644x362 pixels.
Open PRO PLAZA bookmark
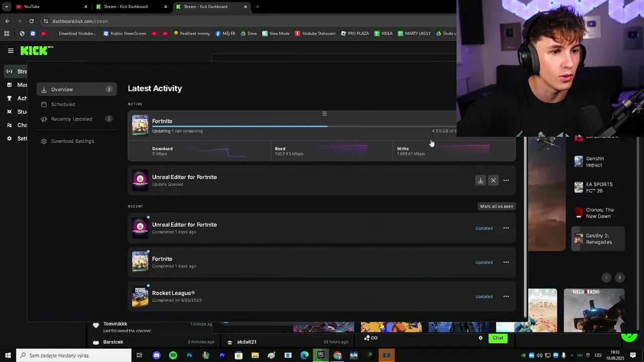pyautogui.click(x=355, y=34)
